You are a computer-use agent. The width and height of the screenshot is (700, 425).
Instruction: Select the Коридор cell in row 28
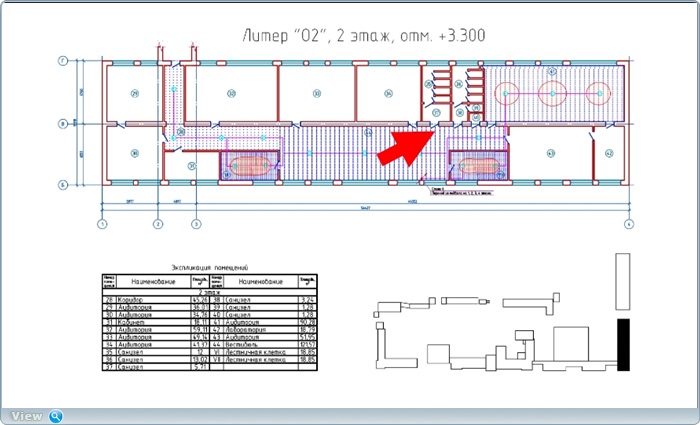pos(153,300)
